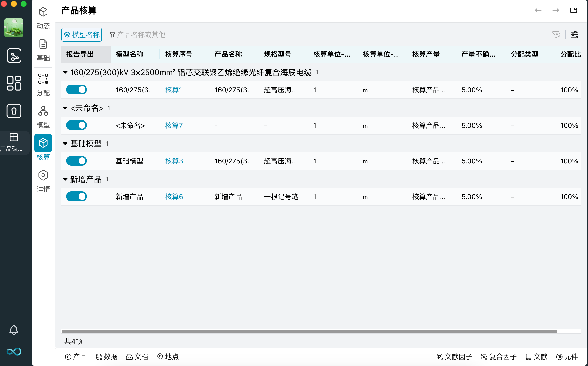
Task: Click the 模型名称 grouping button
Action: click(82, 35)
